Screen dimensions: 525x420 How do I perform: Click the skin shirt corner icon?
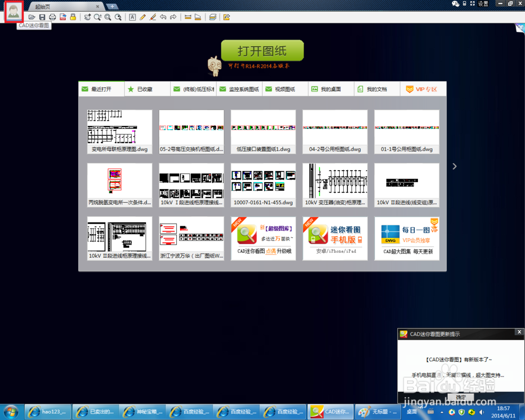520,28
